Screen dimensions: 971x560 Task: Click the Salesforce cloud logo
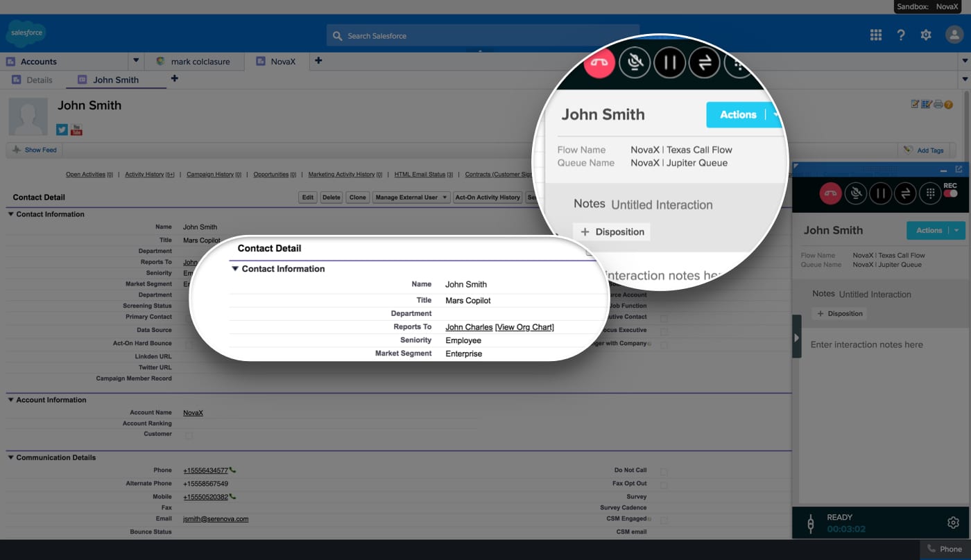(27, 33)
